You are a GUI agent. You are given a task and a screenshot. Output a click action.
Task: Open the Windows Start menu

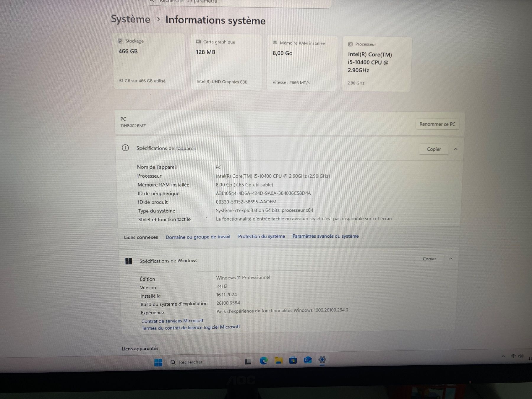pos(158,362)
